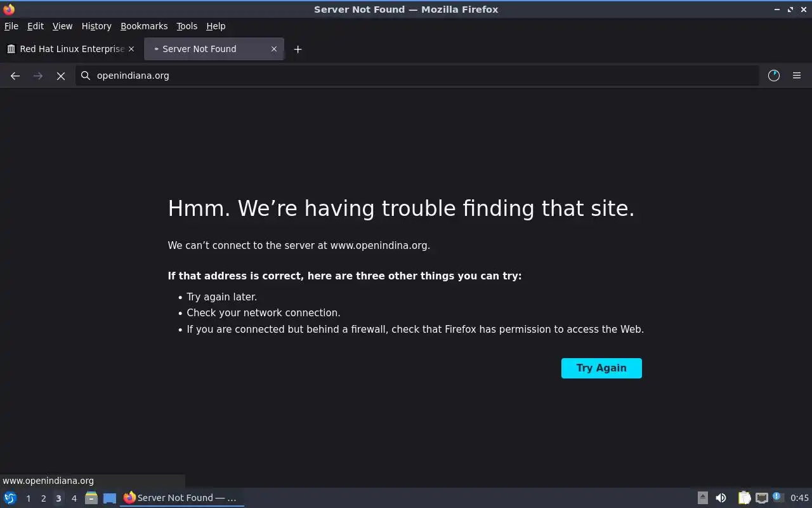Close the Red Hat Linux Enterprise tab
Image resolution: width=812 pixels, height=508 pixels.
(131, 49)
